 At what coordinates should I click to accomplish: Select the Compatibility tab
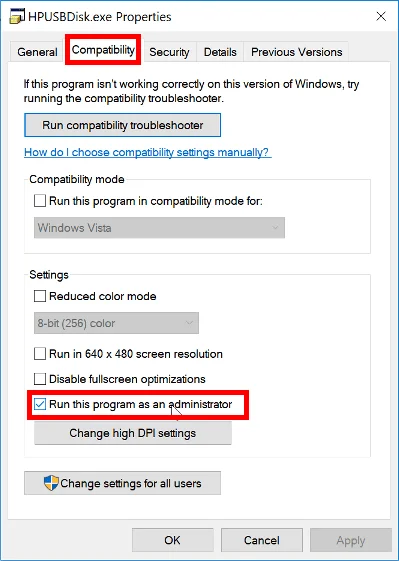(103, 50)
